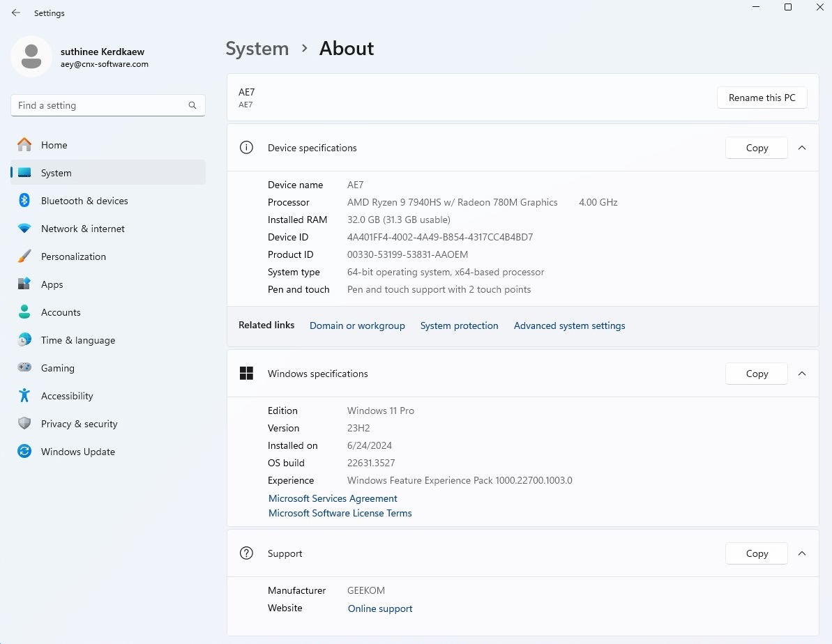Open Microsoft Software License Terms link
The height and width of the screenshot is (644, 832).
tap(340, 513)
